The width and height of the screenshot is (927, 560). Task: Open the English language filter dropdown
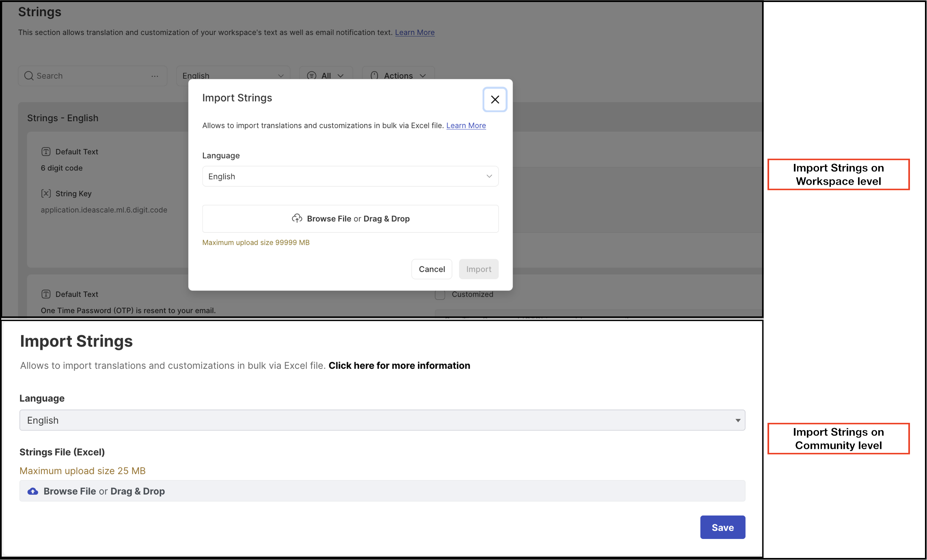[233, 76]
